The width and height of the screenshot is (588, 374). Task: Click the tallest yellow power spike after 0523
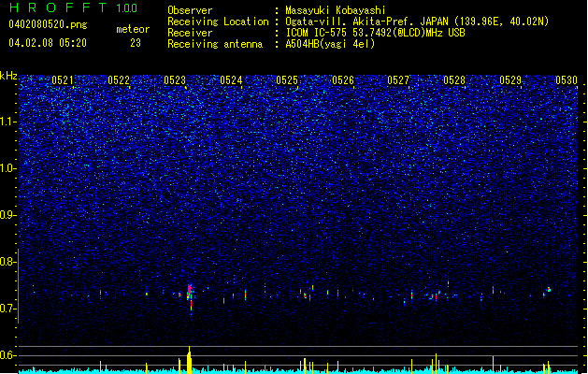[x=190, y=360]
